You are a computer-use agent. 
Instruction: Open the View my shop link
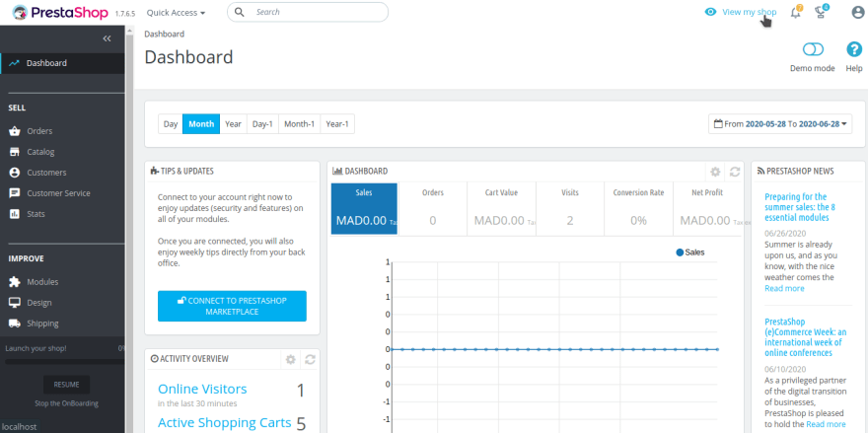[748, 12]
